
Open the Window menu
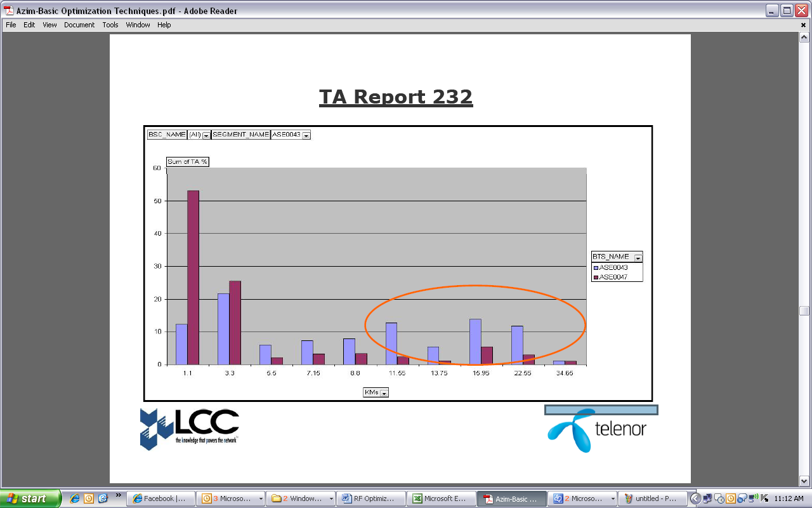pyautogui.click(x=138, y=25)
